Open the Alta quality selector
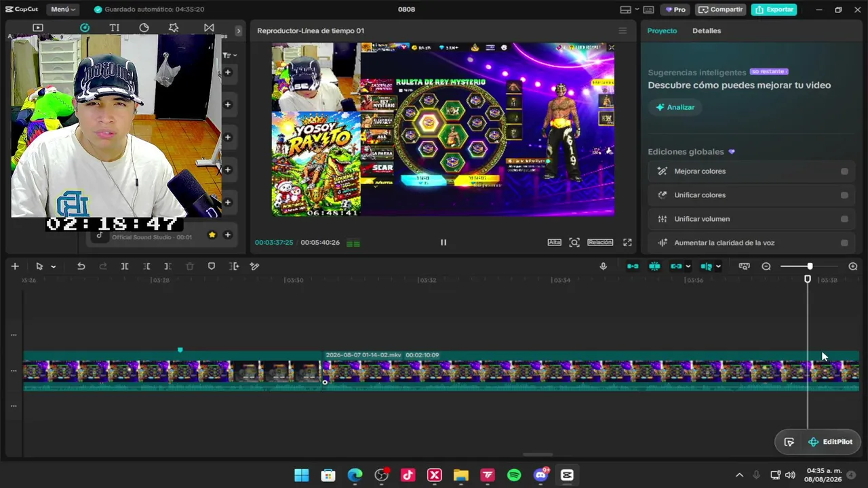 [554, 242]
